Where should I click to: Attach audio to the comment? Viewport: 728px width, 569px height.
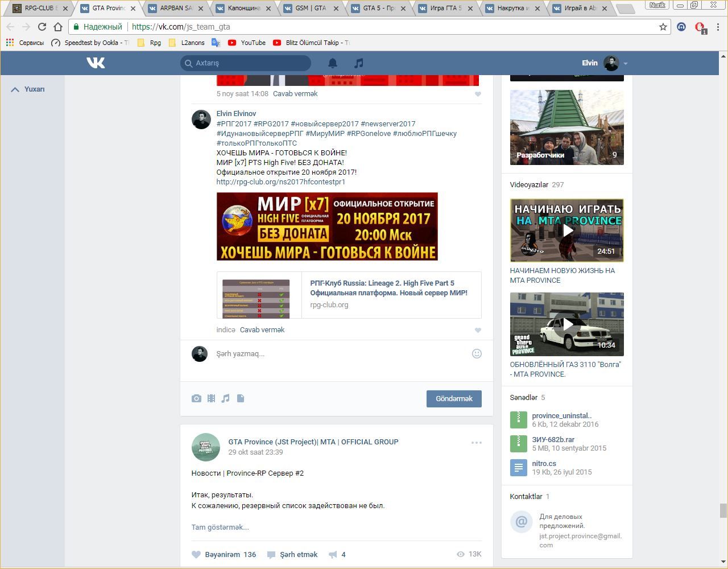(x=226, y=398)
